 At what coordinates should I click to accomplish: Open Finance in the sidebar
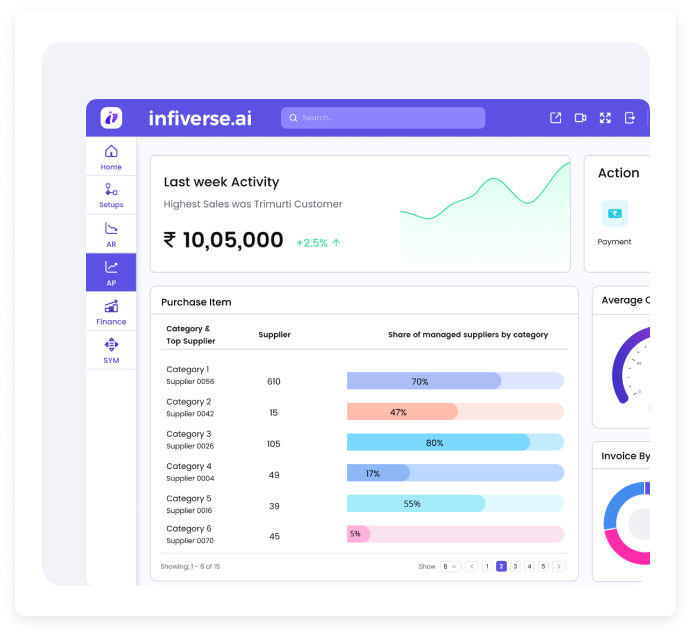pyautogui.click(x=111, y=312)
